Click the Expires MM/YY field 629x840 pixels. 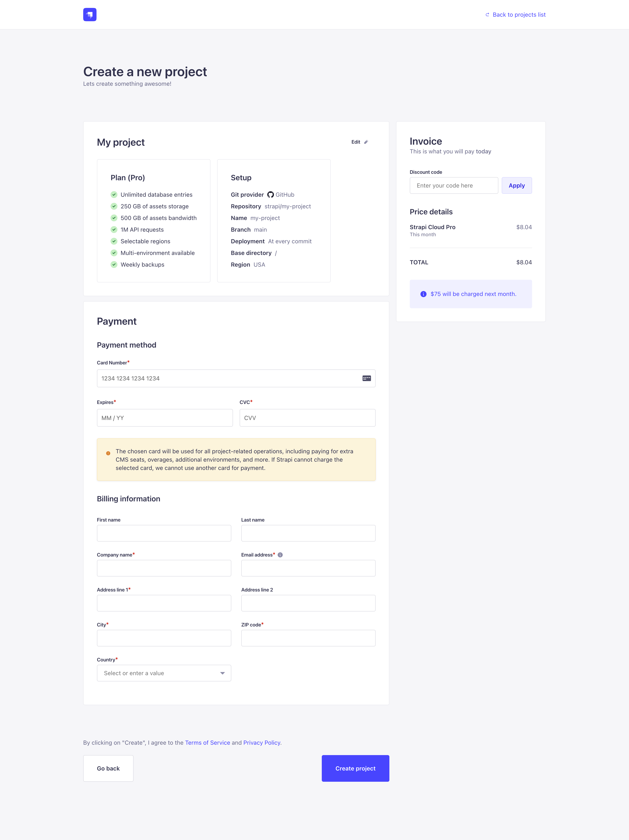[165, 418]
